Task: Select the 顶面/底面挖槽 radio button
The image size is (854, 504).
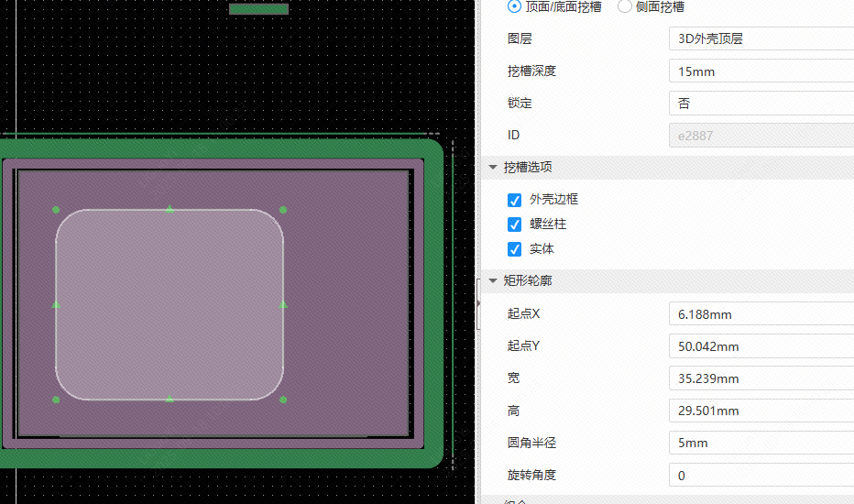Action: [514, 6]
